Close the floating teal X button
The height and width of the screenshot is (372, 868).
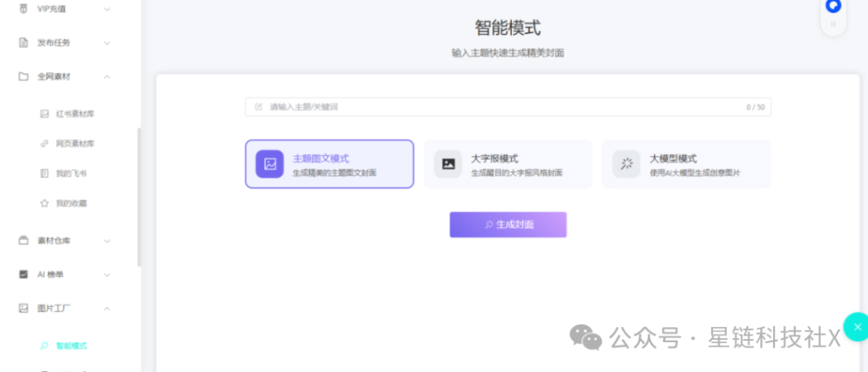pos(857,326)
